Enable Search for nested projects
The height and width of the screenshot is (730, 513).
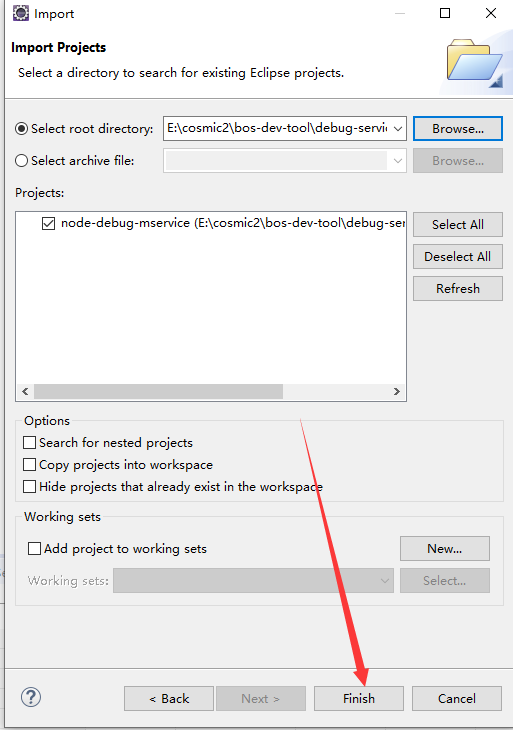29,442
